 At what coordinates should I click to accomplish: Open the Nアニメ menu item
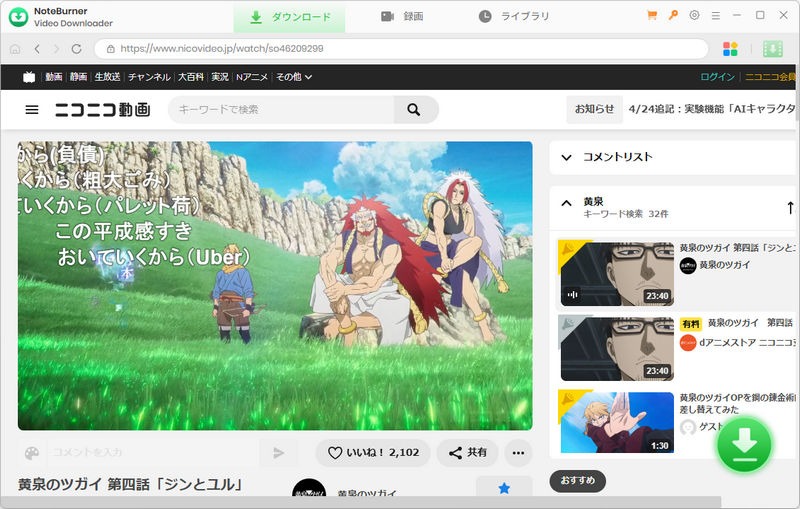point(252,77)
